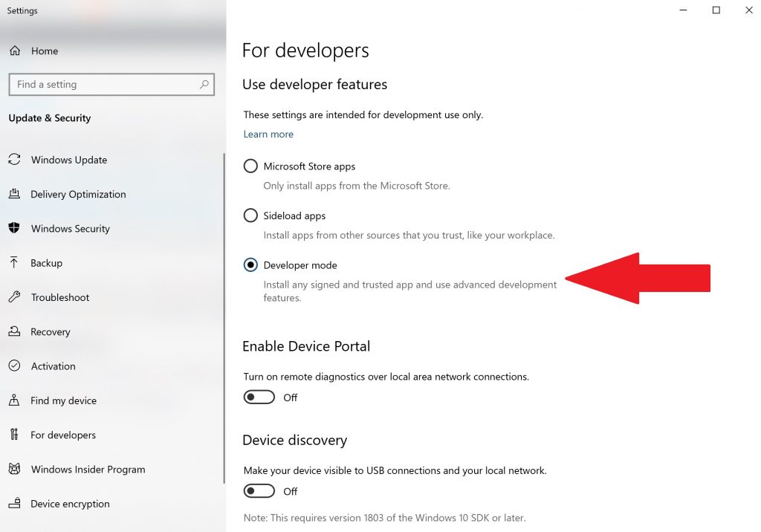The image size is (761, 532).
Task: Click the Delivery Optimization icon
Action: click(15, 194)
